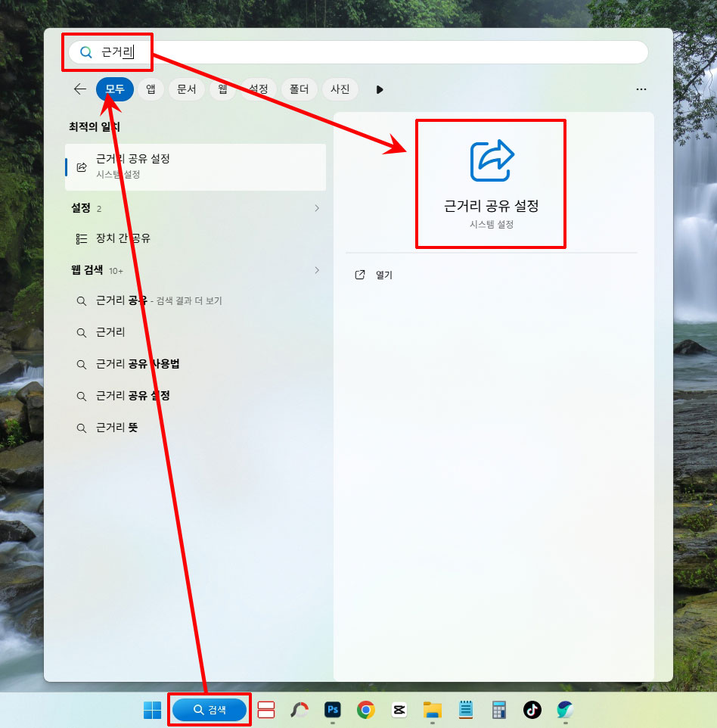Open the Calculator app in taskbar
The image size is (717, 728).
pyautogui.click(x=498, y=710)
